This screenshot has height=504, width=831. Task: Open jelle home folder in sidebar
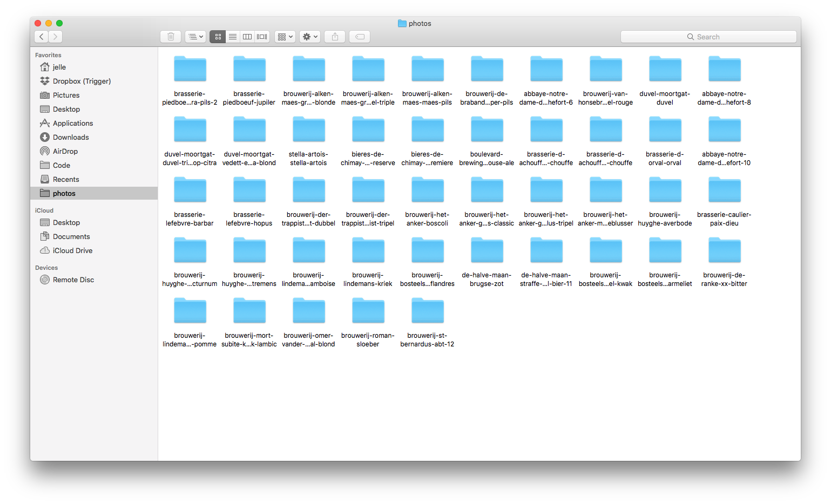click(x=94, y=67)
